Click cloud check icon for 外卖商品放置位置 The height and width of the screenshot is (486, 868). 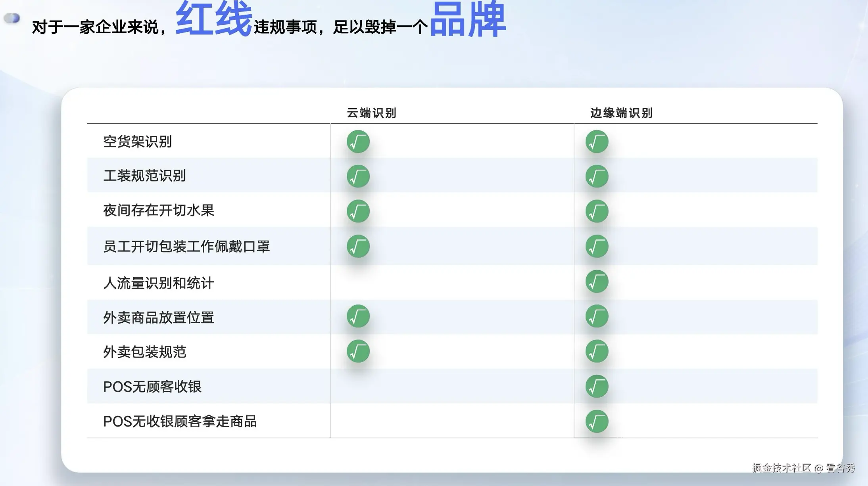tap(358, 316)
